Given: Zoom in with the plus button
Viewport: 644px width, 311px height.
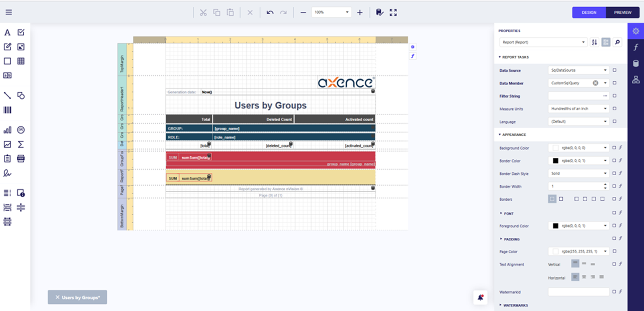Looking at the screenshot, I should (360, 12).
